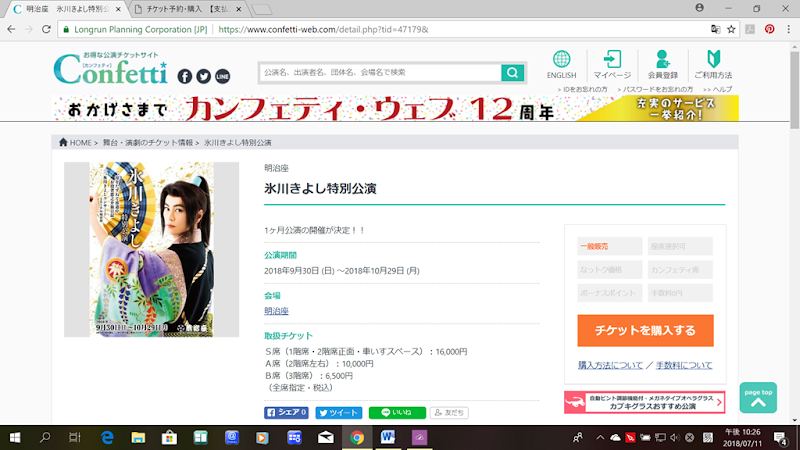The height and width of the screenshot is (450, 800).
Task: Reload the current page
Action: click(x=46, y=30)
